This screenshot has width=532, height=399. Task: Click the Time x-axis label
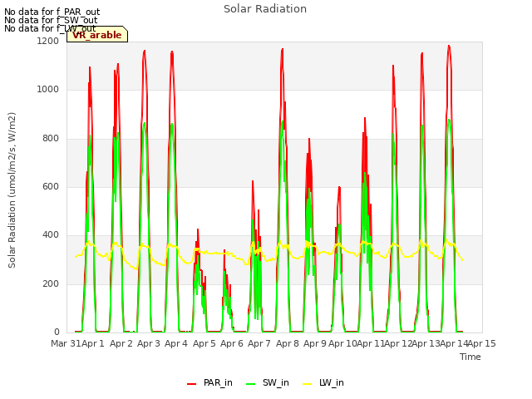(x=470, y=357)
